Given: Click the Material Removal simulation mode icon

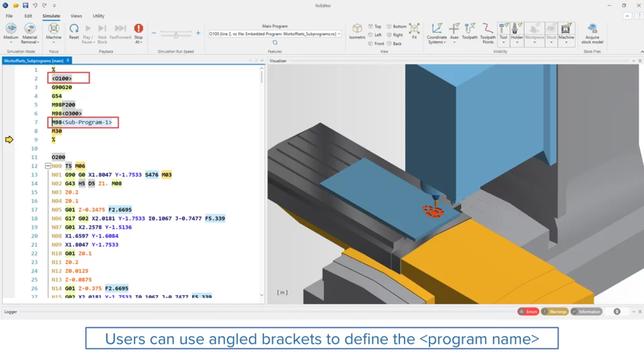Looking at the screenshot, I should click(x=30, y=29).
